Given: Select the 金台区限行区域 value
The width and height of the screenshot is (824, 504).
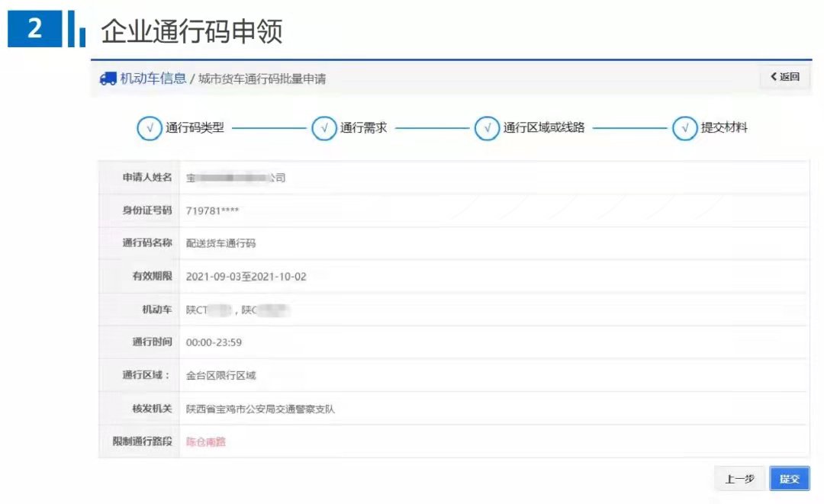Looking at the screenshot, I should [221, 376].
